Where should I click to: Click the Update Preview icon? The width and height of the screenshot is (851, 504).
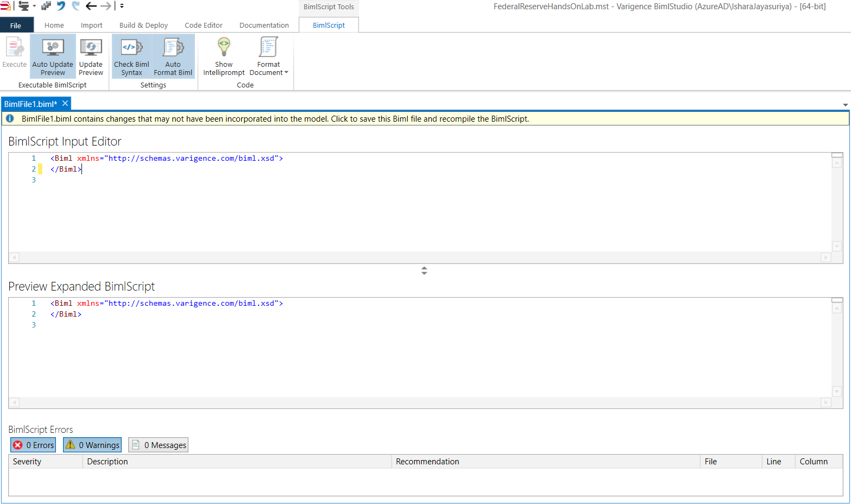[x=91, y=56]
